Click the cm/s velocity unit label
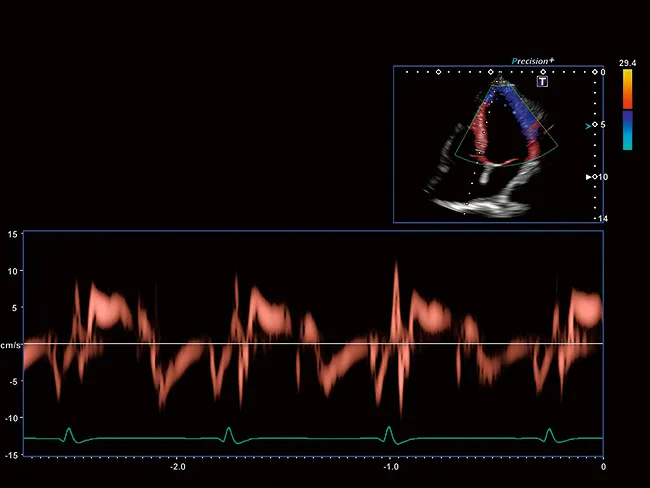This screenshot has width=650, height=488. [10, 345]
